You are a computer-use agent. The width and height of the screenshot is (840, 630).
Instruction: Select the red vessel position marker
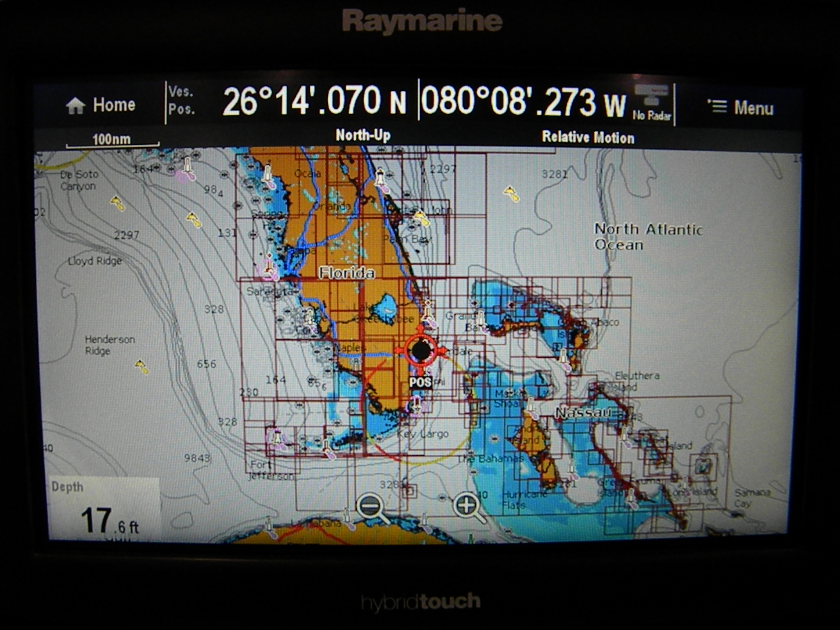point(421,351)
